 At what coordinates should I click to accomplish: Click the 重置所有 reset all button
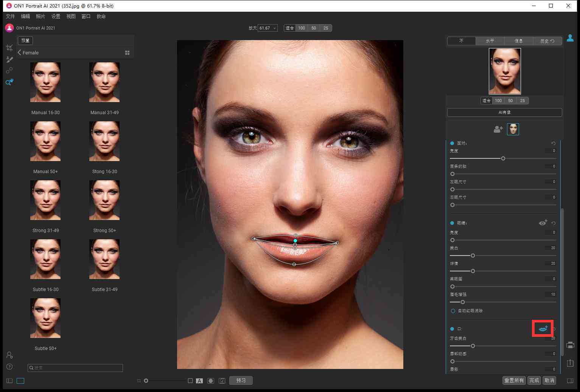(514, 381)
